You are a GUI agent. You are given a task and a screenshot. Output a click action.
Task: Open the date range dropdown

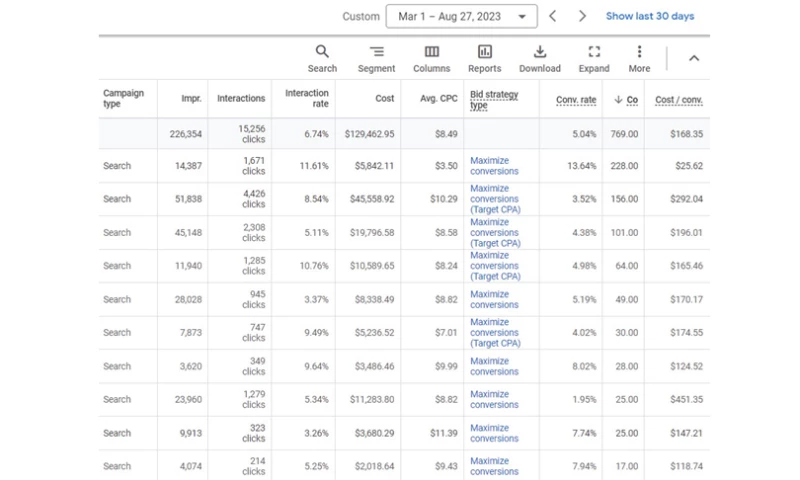462,16
